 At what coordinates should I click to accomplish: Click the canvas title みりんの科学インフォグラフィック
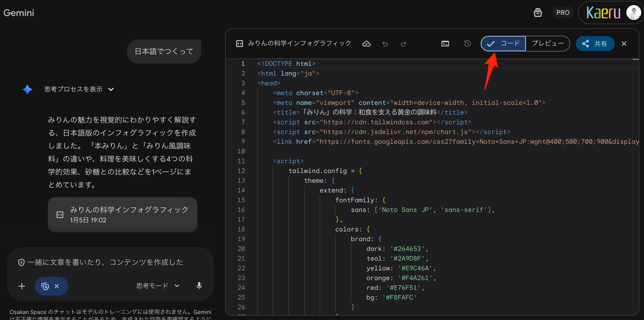[299, 43]
